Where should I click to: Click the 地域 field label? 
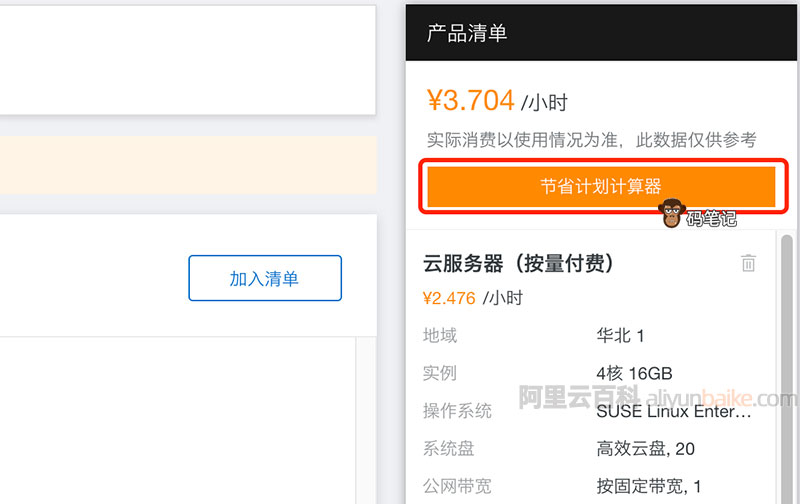pyautogui.click(x=440, y=335)
